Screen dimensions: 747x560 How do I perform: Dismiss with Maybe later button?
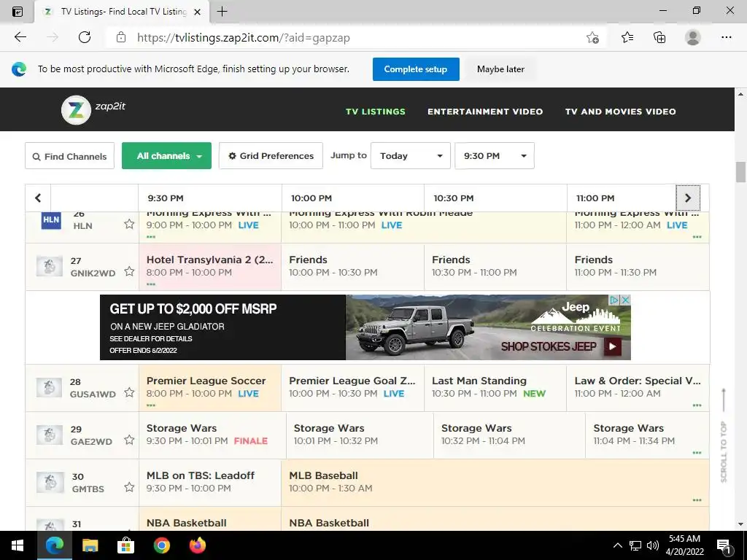click(x=500, y=69)
